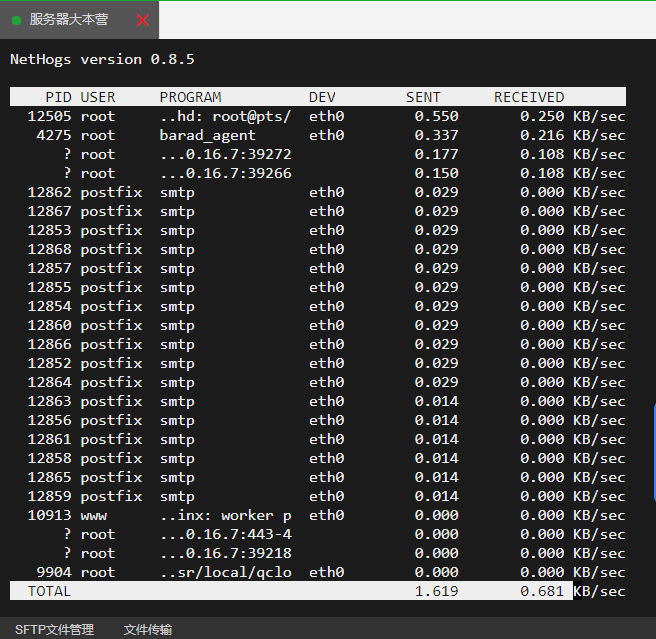656x639 pixels.
Task: Click the received value 0.250
Action: pos(542,116)
